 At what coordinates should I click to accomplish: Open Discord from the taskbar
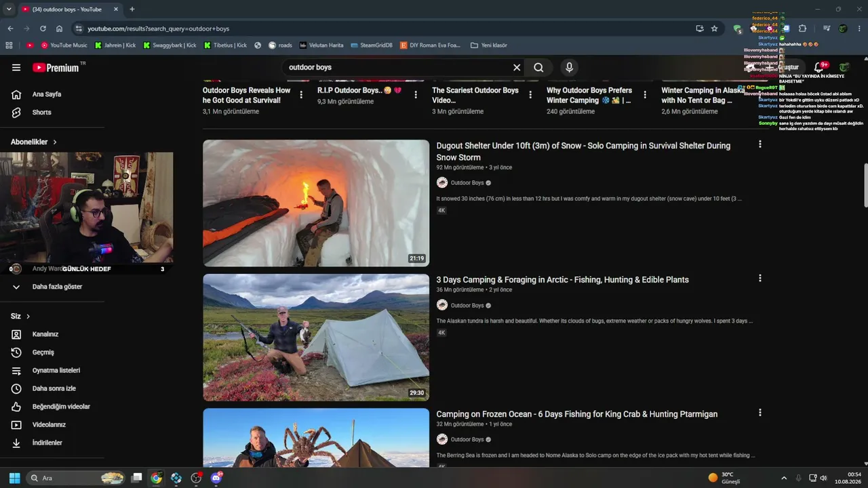217,478
